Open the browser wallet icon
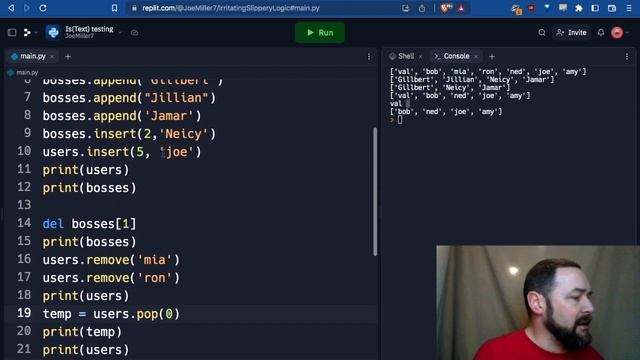Image resolution: width=640 pixels, height=360 pixels. tap(611, 8)
